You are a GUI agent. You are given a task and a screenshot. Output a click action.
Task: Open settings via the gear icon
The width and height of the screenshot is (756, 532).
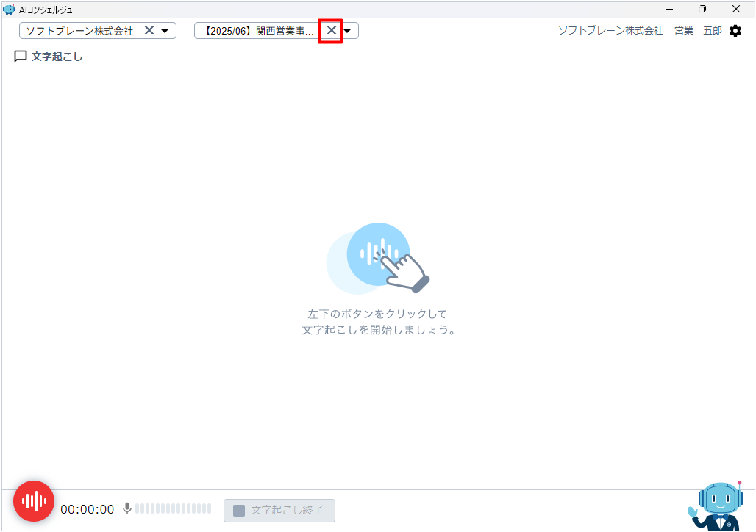[x=735, y=31]
